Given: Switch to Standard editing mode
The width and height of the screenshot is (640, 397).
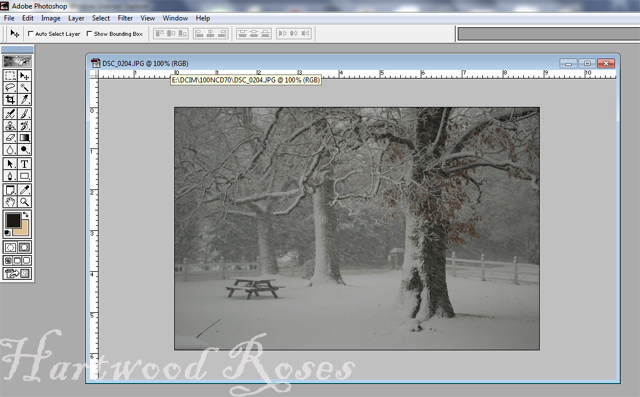Looking at the screenshot, I should (x=10, y=247).
